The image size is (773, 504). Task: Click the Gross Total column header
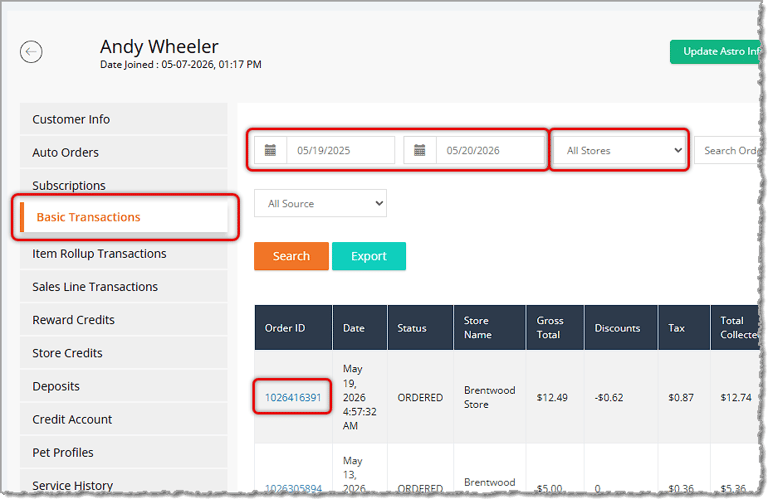pyautogui.click(x=555, y=328)
